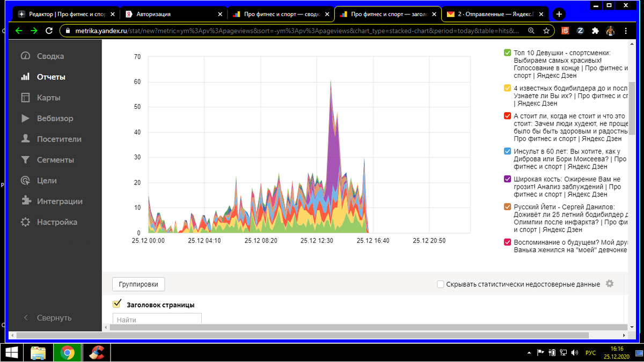Screen dimensions: 644x362
Task: Open the Сводка section in the sidebar
Action: point(50,56)
